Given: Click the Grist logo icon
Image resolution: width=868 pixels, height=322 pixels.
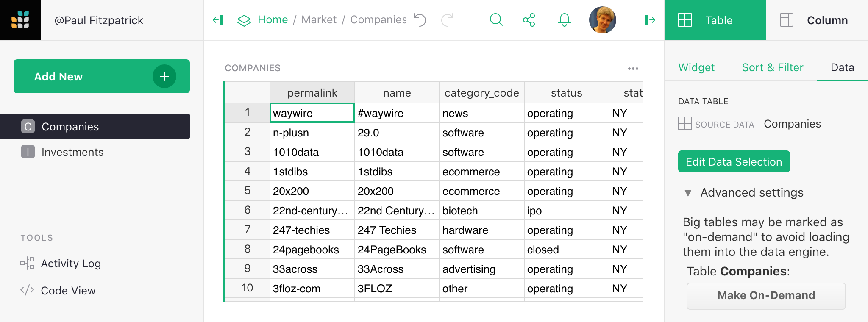Looking at the screenshot, I should tap(20, 20).
